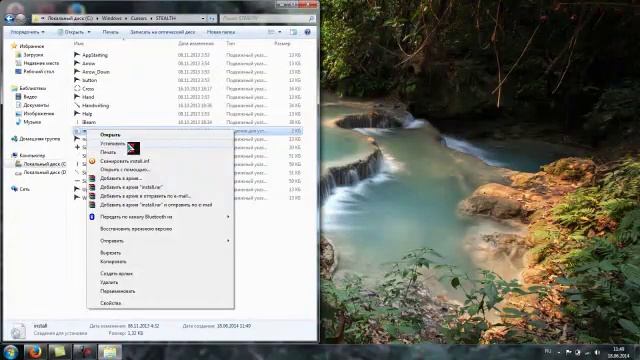Image resolution: width=640 pixels, height=360 pixels.
Task: Open the volume icon in the system tray
Action: point(597,352)
